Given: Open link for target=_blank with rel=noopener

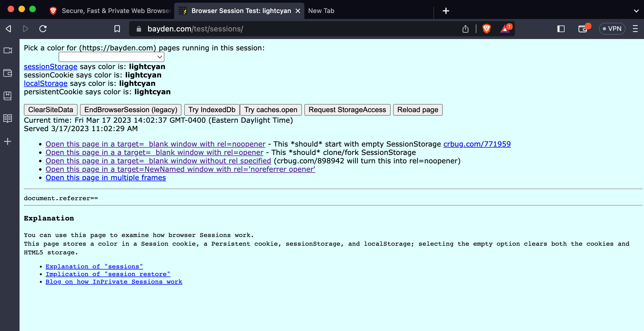Looking at the screenshot, I should coord(155,144).
